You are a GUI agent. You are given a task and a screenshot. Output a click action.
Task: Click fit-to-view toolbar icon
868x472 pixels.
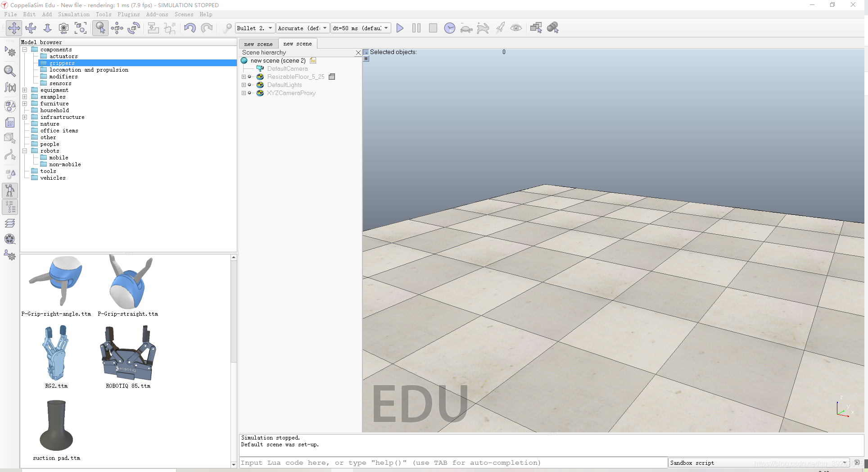[81, 28]
